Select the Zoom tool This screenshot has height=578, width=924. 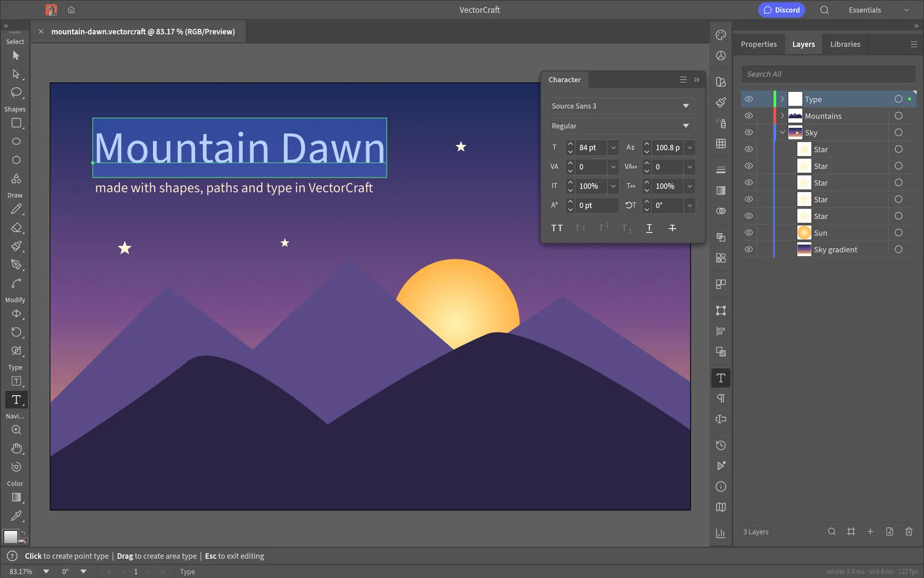16,430
